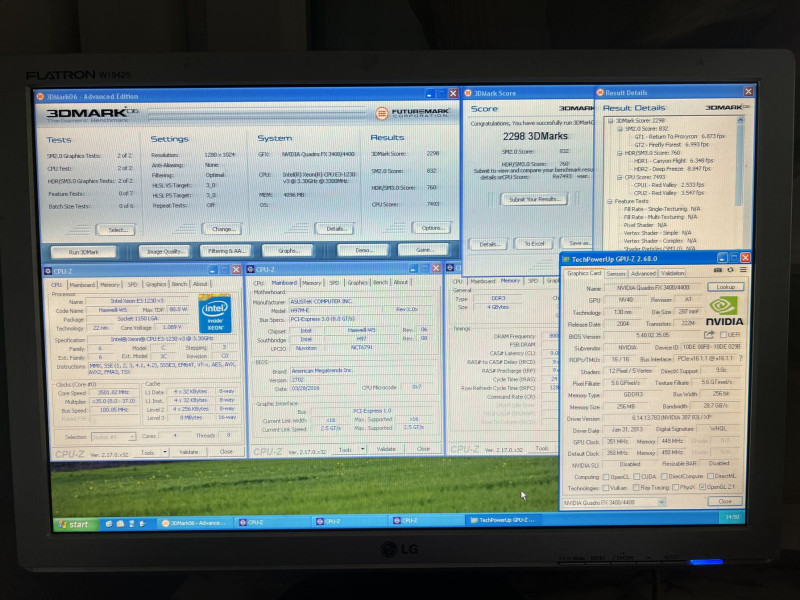Switch to the Validation tab in GPU-Z
Screen dimensions: 800x600
click(672, 273)
